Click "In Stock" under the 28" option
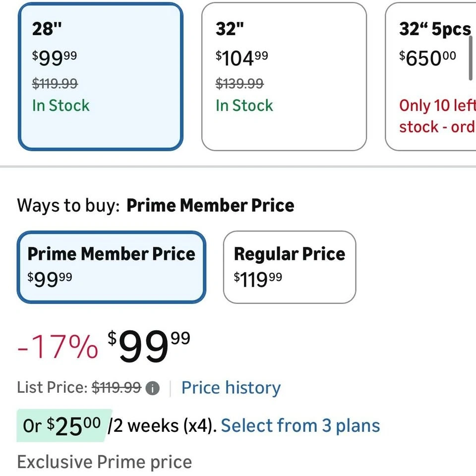 point(60,106)
